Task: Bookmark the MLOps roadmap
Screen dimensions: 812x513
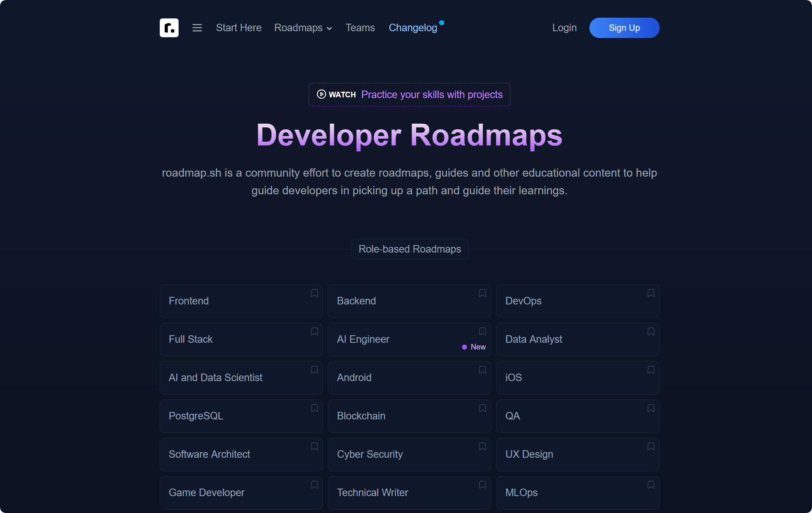Action: tap(651, 485)
